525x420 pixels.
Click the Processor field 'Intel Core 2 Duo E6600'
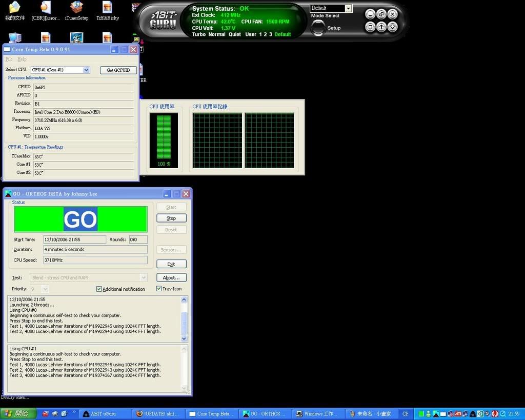click(84, 112)
